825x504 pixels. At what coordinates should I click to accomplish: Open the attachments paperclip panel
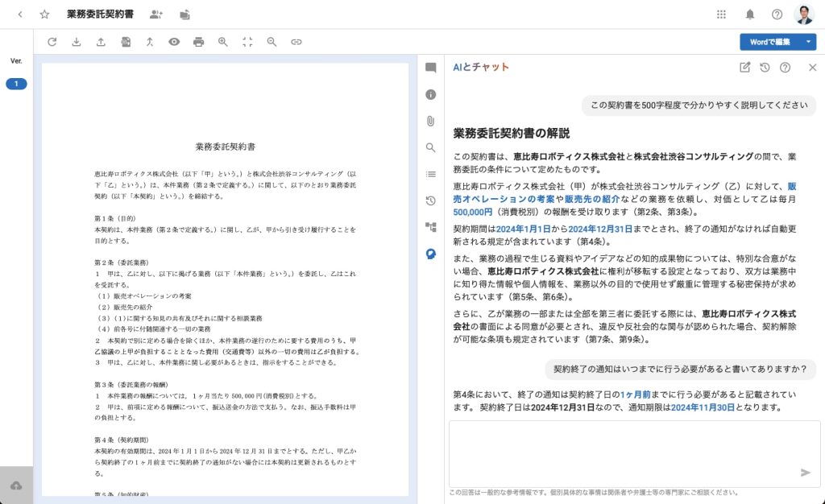click(430, 121)
